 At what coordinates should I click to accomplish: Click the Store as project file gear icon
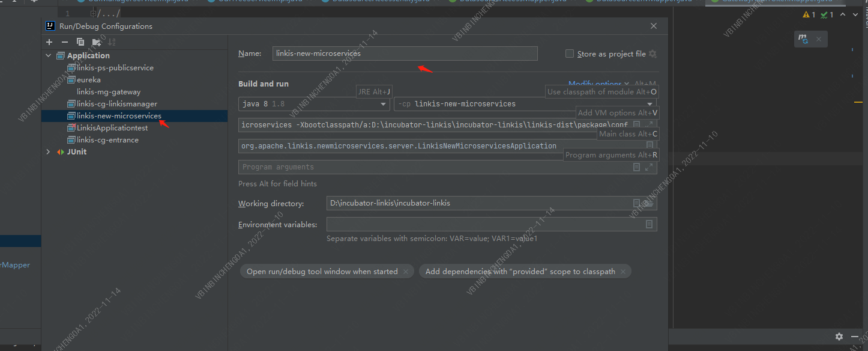click(653, 54)
